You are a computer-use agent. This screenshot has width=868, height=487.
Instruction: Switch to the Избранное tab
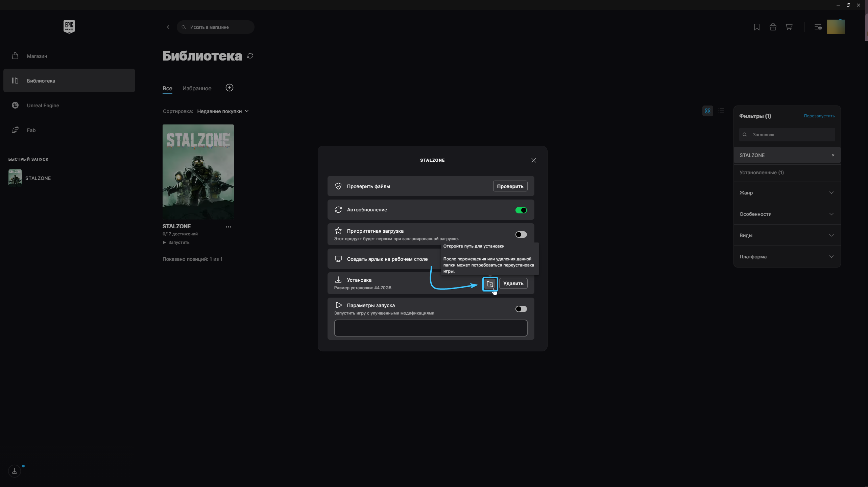point(197,88)
